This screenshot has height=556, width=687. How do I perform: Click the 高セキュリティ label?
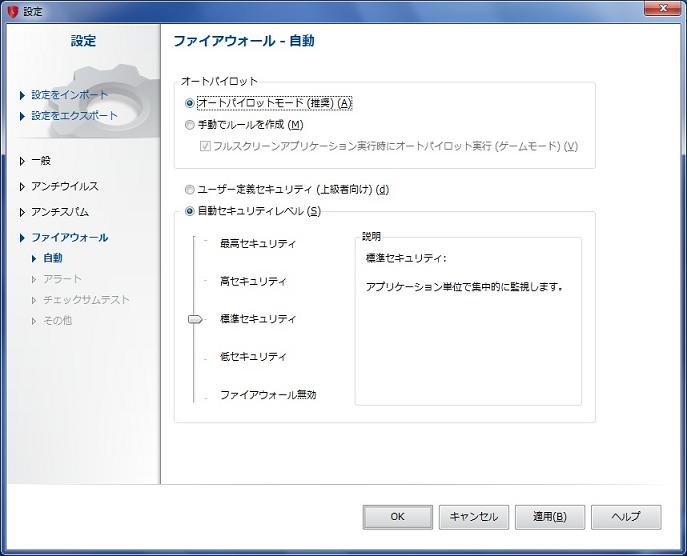click(253, 281)
